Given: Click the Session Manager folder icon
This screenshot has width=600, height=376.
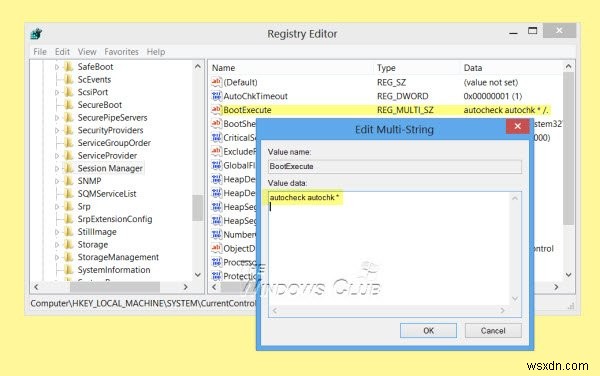Looking at the screenshot, I should pyautogui.click(x=69, y=168).
